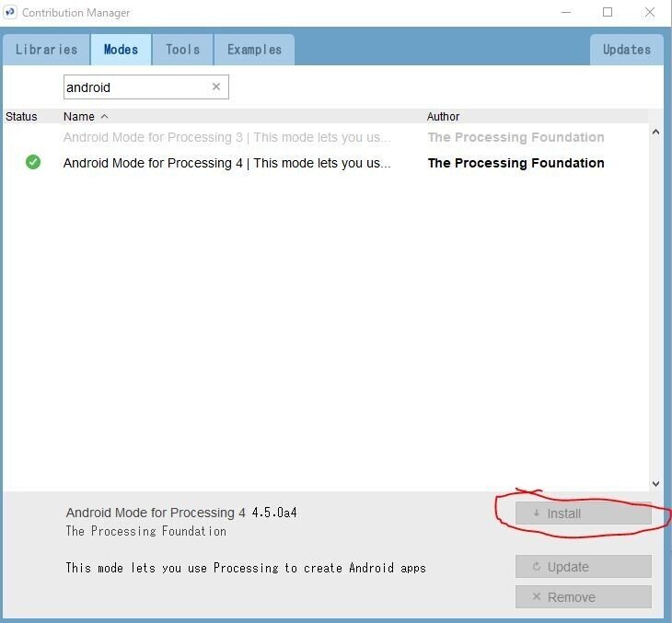Click The Processing Foundation author in the Processing 3 row
Viewport: 672px width, 623px height.
[x=516, y=137]
